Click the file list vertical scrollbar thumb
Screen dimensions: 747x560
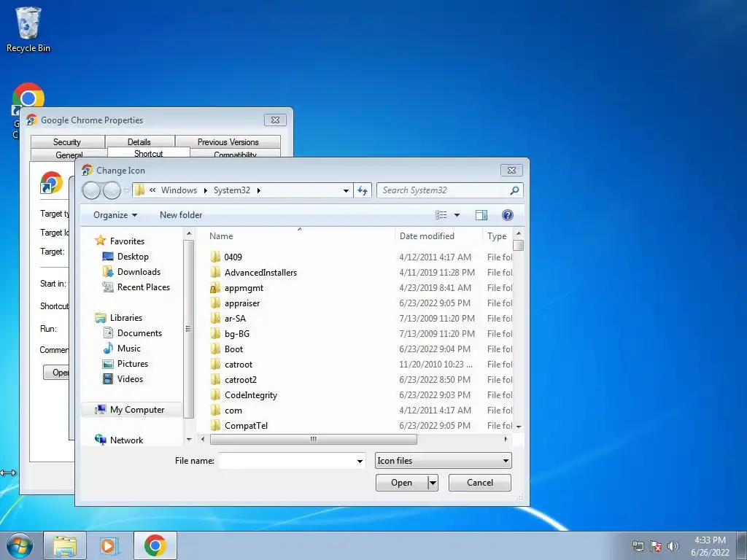519,245
